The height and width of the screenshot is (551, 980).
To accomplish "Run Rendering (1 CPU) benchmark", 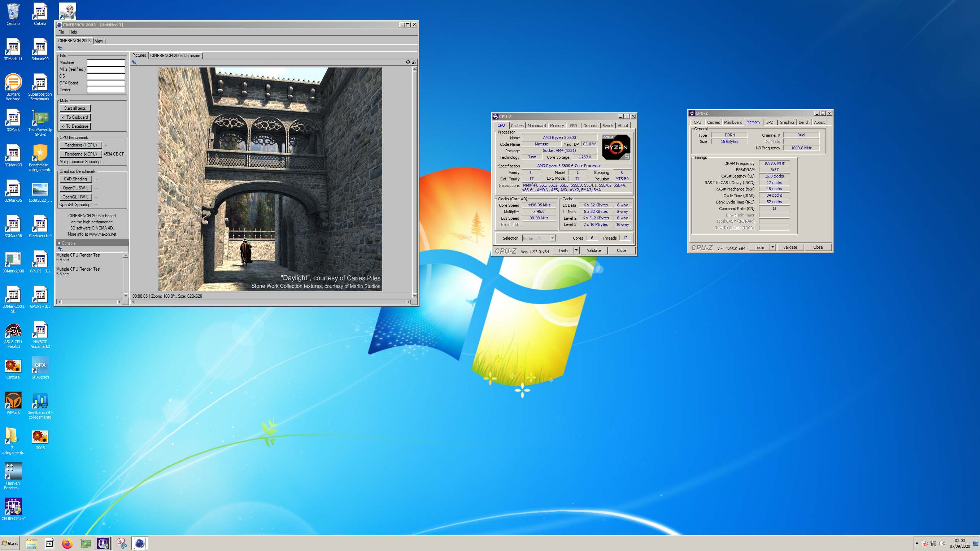I will (80, 145).
